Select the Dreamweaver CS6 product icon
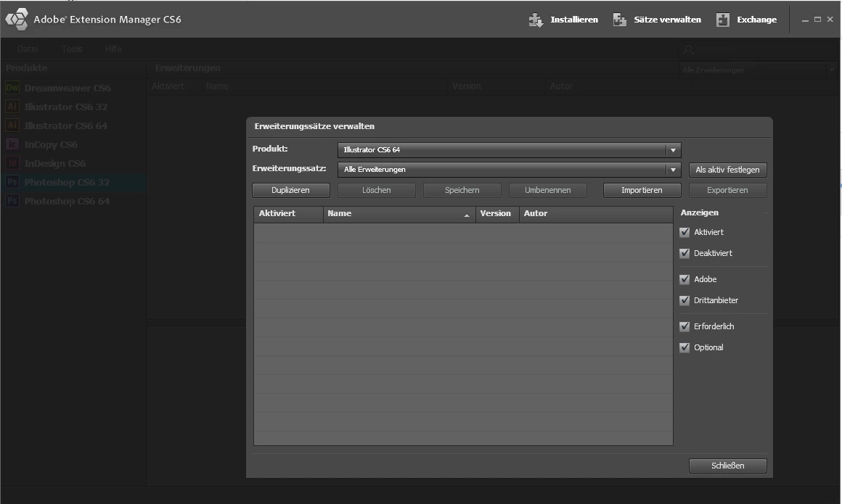842x504 pixels. coord(12,88)
